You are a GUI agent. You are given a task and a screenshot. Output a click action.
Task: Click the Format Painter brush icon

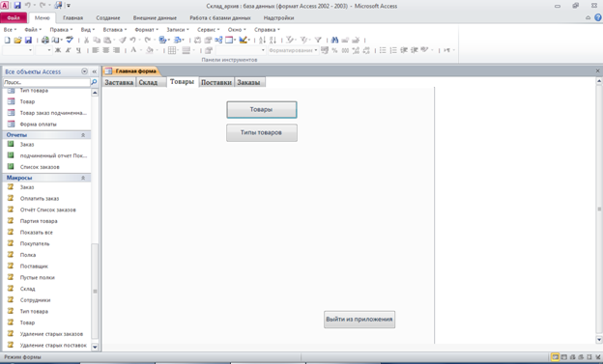click(123, 40)
